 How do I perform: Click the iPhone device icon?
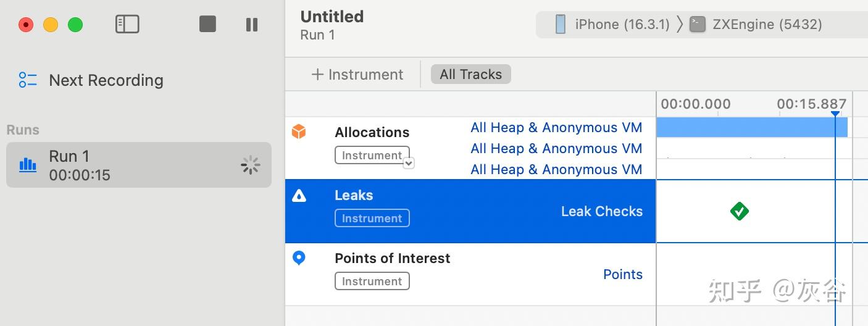pyautogui.click(x=561, y=24)
